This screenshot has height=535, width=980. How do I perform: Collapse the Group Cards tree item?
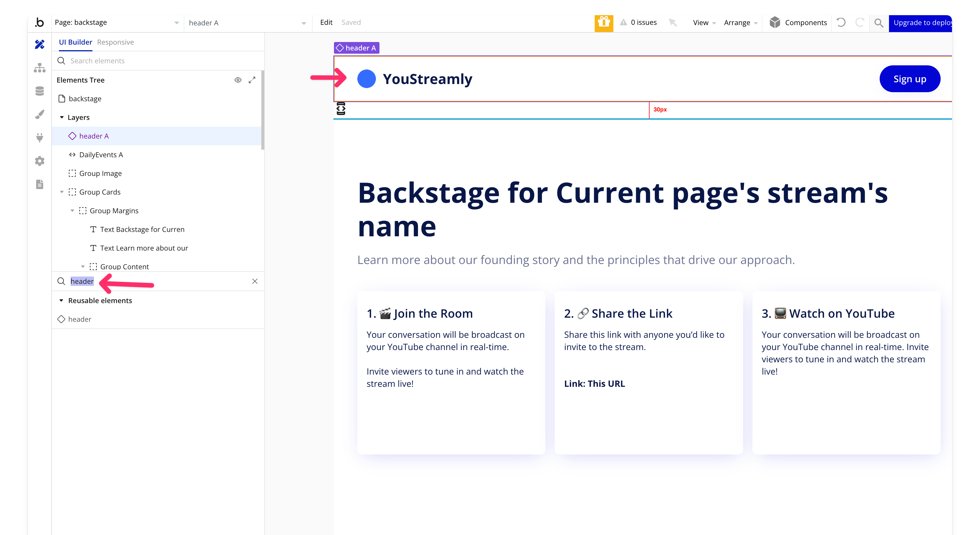[x=62, y=192]
